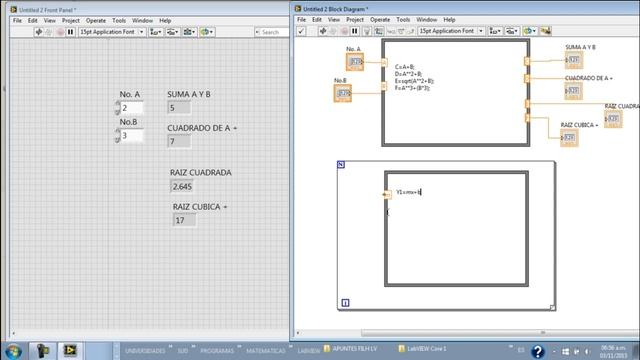Click Step Out button in Block Diagram
The image size is (640, 360).
tap(411, 31)
